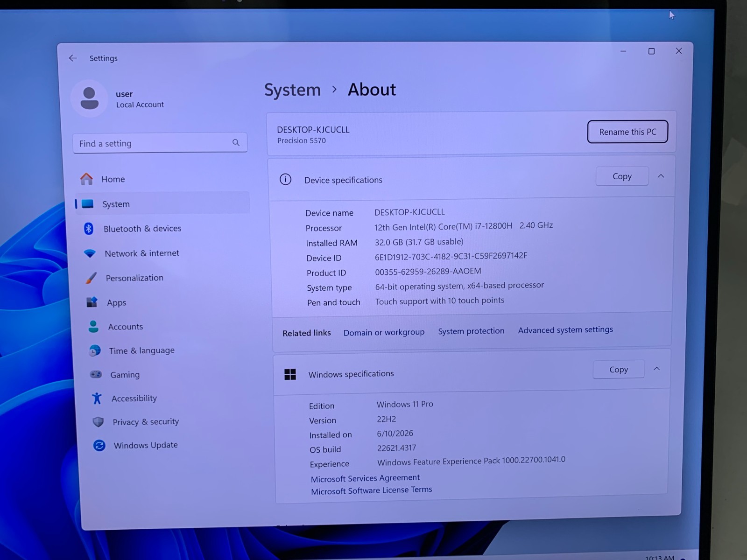The image size is (747, 560).
Task: Click System in the breadcrumb header
Action: pyautogui.click(x=292, y=90)
